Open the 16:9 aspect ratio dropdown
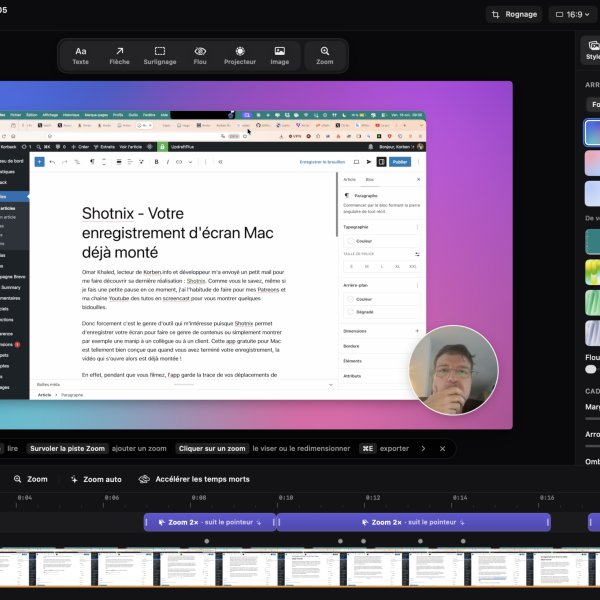 [x=573, y=15]
